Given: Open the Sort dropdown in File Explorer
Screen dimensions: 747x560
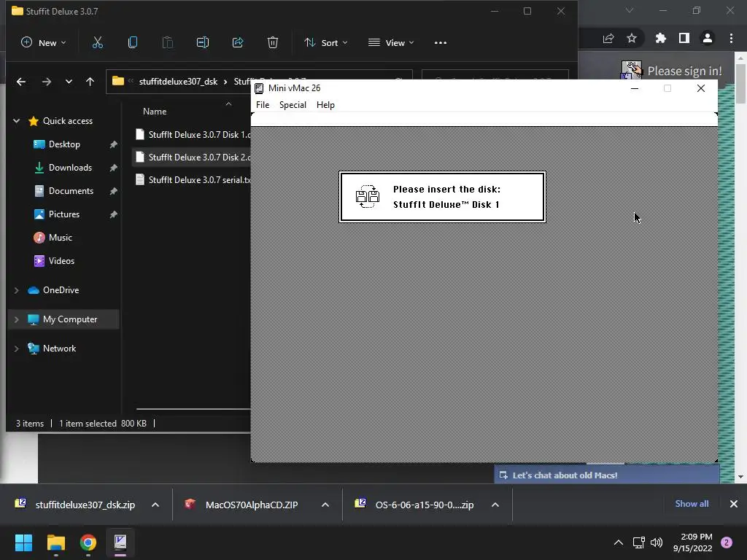Looking at the screenshot, I should [326, 43].
